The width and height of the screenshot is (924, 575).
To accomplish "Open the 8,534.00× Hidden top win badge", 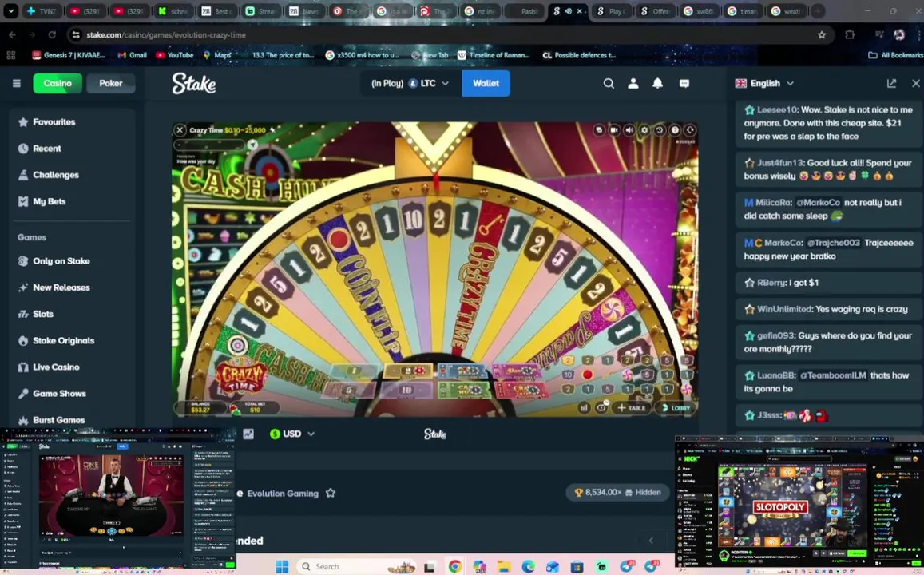I will [x=617, y=492].
